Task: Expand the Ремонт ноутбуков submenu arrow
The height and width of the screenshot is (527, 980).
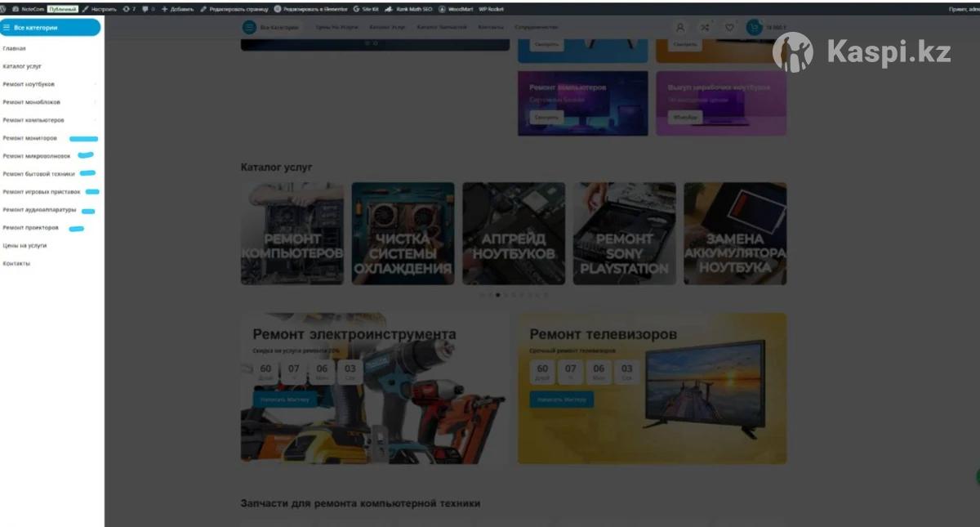Action: pos(96,84)
